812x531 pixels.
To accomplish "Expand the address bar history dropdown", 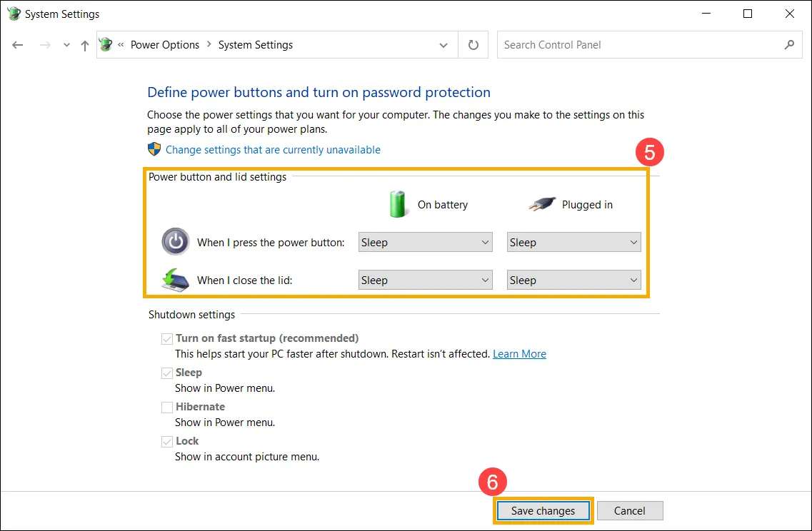I will coord(443,44).
